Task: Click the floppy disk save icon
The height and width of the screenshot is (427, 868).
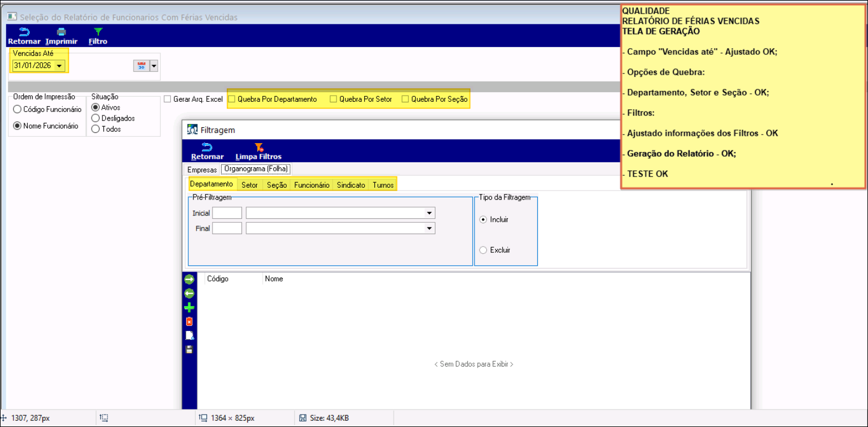Action: click(x=189, y=350)
